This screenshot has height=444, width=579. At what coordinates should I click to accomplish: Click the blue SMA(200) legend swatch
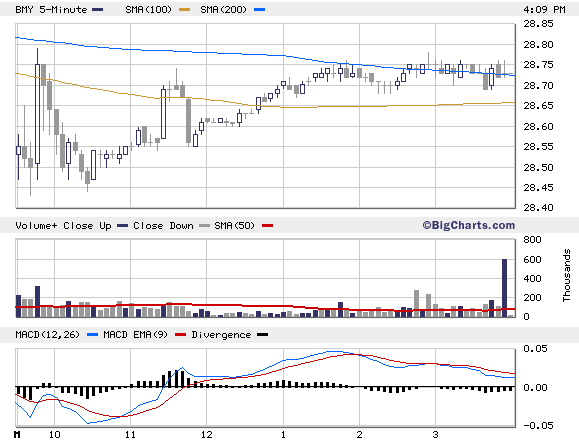click(x=260, y=10)
